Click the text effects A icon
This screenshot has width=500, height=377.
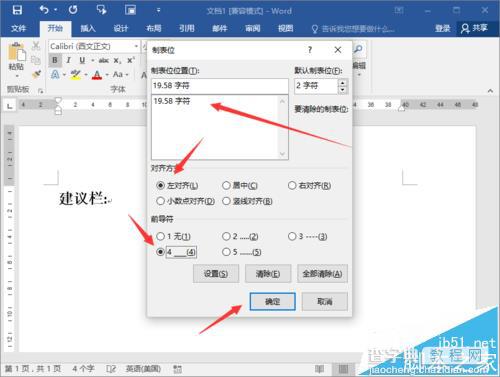[55, 74]
